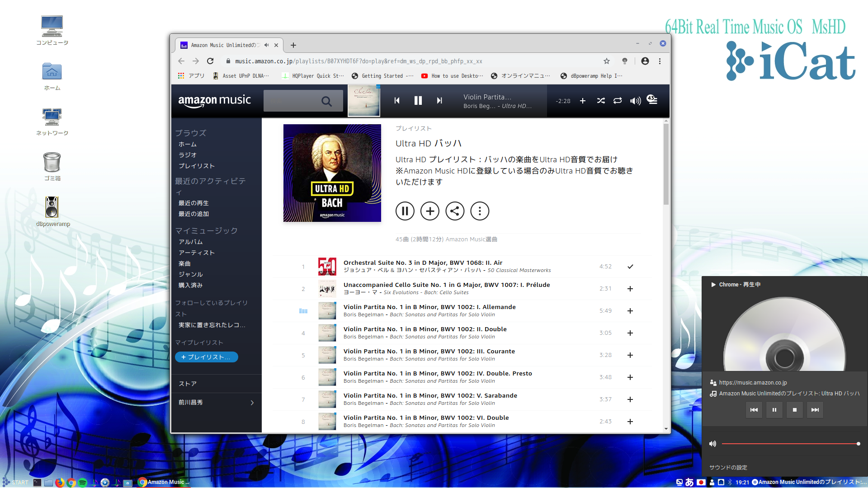Pause playback in Amazon Music header bar
The image size is (868, 488).
[x=418, y=101]
